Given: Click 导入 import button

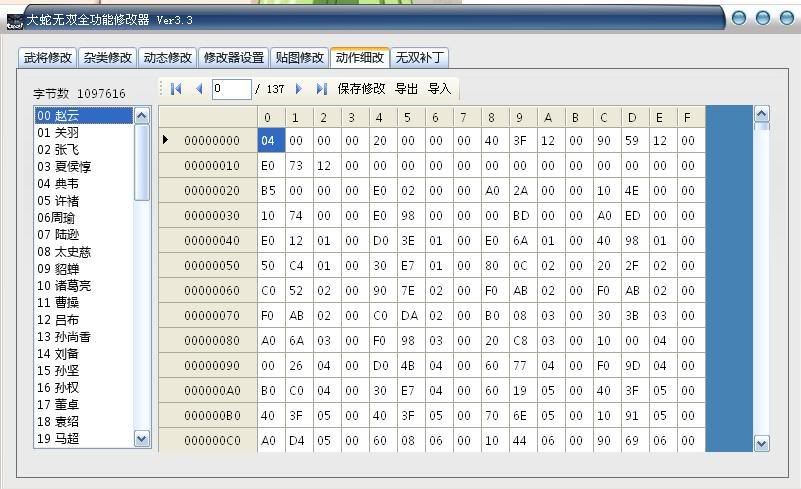Looking at the screenshot, I should point(440,89).
